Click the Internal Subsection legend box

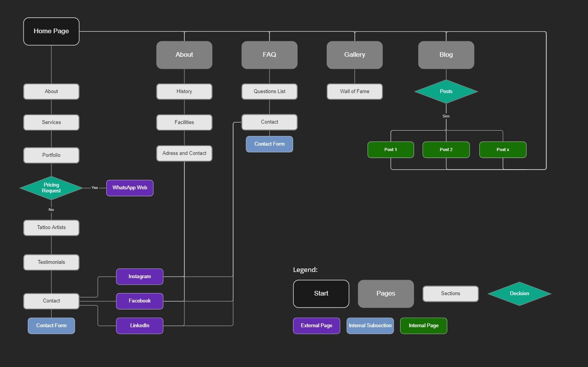coord(370,326)
